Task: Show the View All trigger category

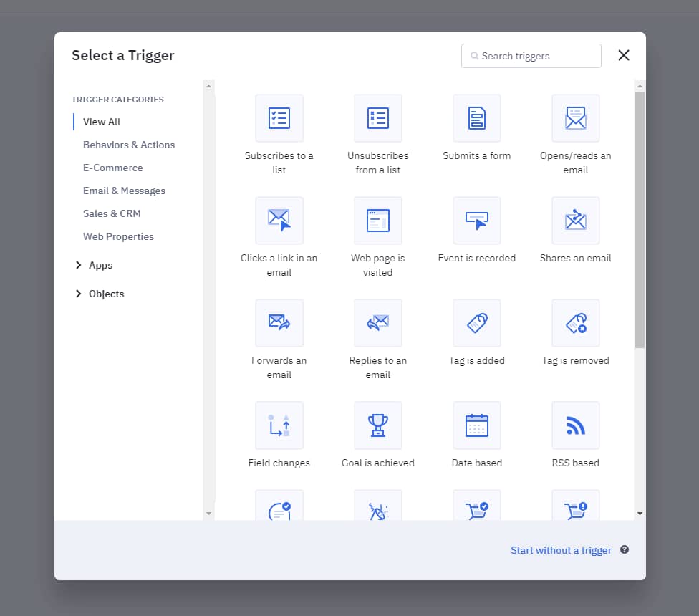Action: 102,122
